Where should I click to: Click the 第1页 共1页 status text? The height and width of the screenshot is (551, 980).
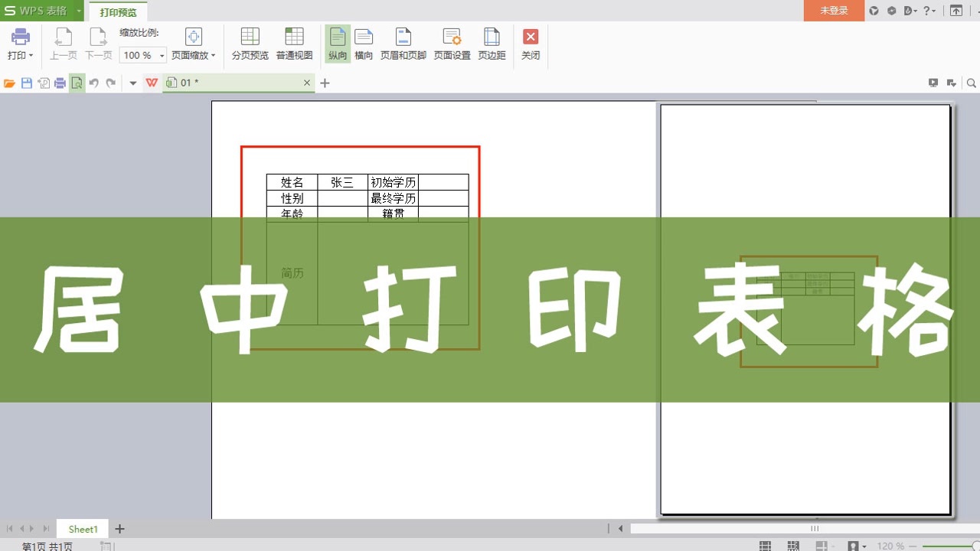click(47, 546)
